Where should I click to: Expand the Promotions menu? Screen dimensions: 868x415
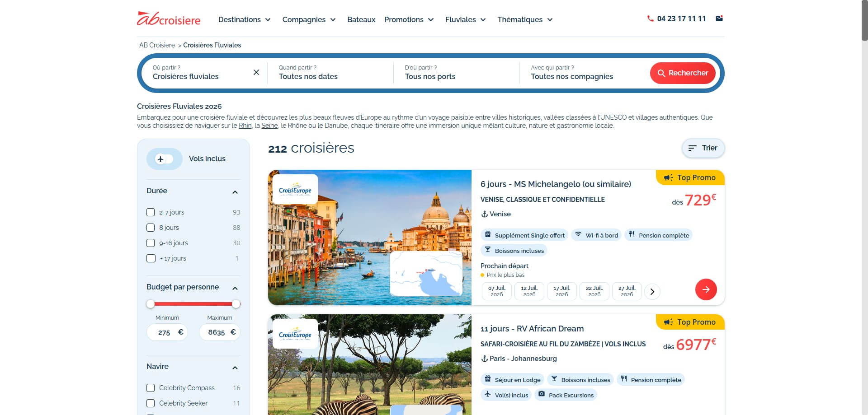[x=409, y=19]
